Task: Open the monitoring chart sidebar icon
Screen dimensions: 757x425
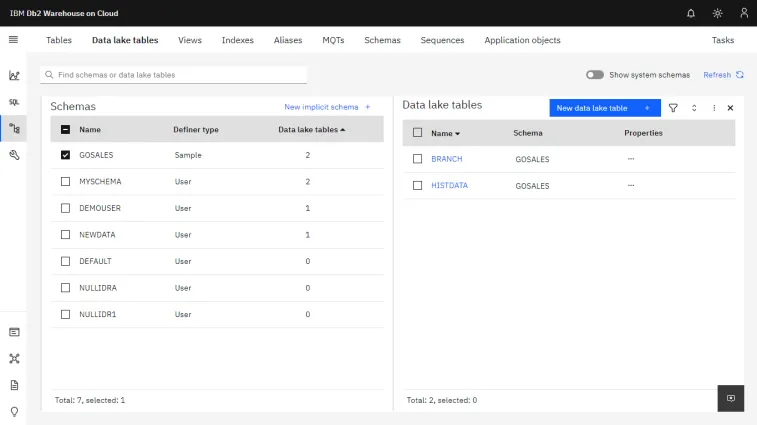Action: tap(14, 75)
